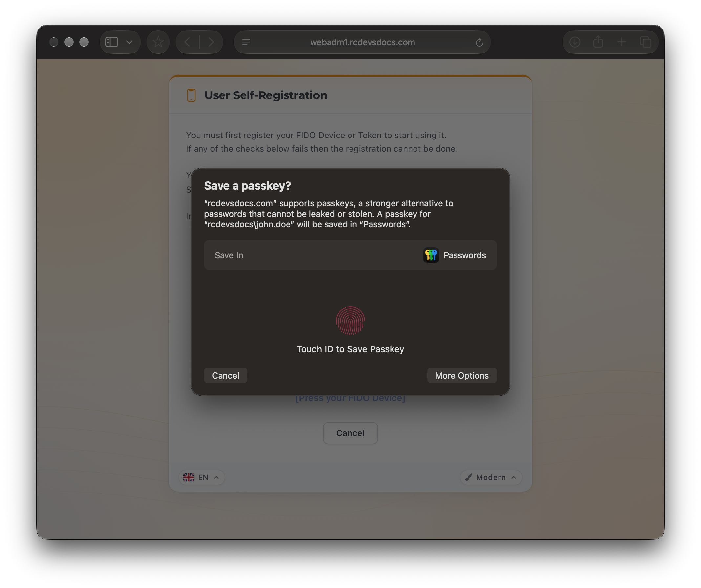Click the Save In label row
Image resolution: width=701 pixels, height=588 pixels.
[350, 255]
